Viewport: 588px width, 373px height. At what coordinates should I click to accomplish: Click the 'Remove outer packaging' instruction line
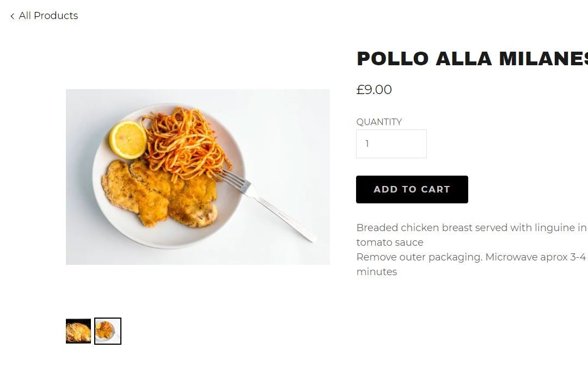click(x=471, y=257)
